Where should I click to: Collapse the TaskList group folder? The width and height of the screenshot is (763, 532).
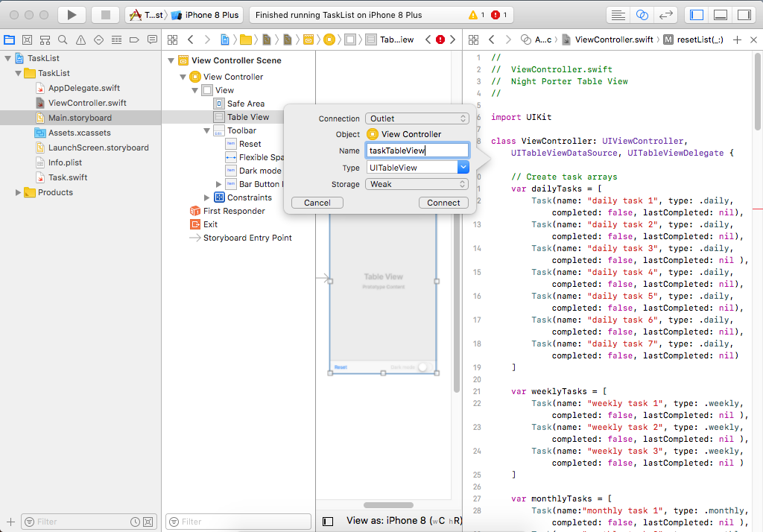pyautogui.click(x=18, y=74)
